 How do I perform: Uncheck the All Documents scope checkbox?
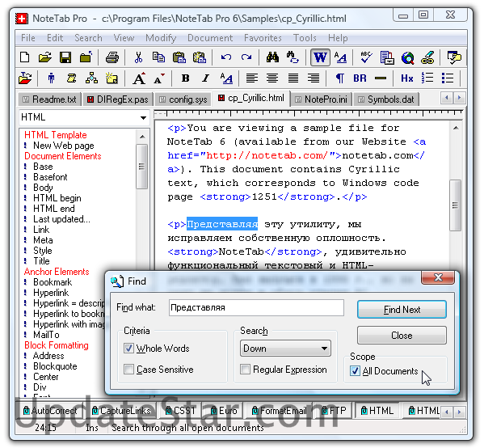355,370
